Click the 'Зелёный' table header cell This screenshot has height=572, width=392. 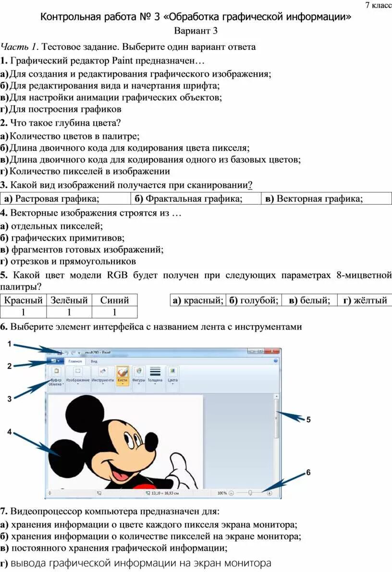[x=69, y=300]
